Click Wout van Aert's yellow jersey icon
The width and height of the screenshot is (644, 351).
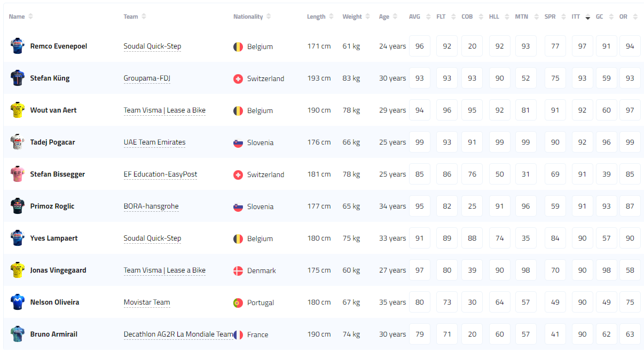coord(18,110)
